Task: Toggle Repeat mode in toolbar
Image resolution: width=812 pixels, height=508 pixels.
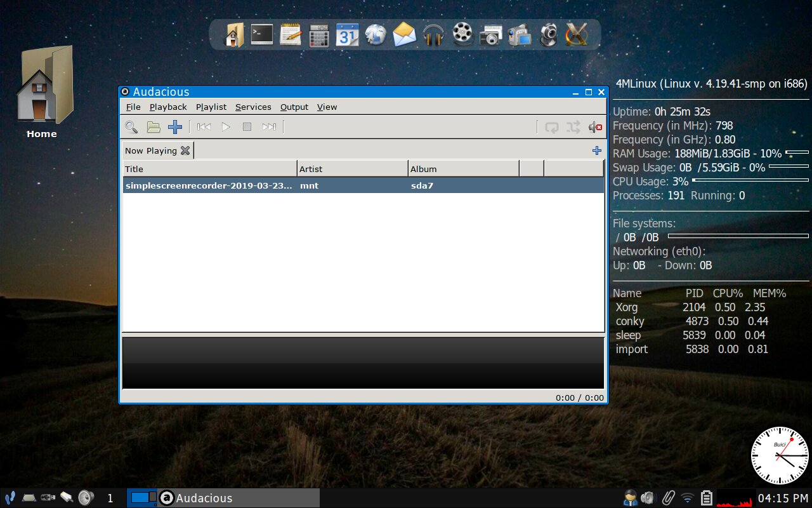Action: tap(552, 127)
